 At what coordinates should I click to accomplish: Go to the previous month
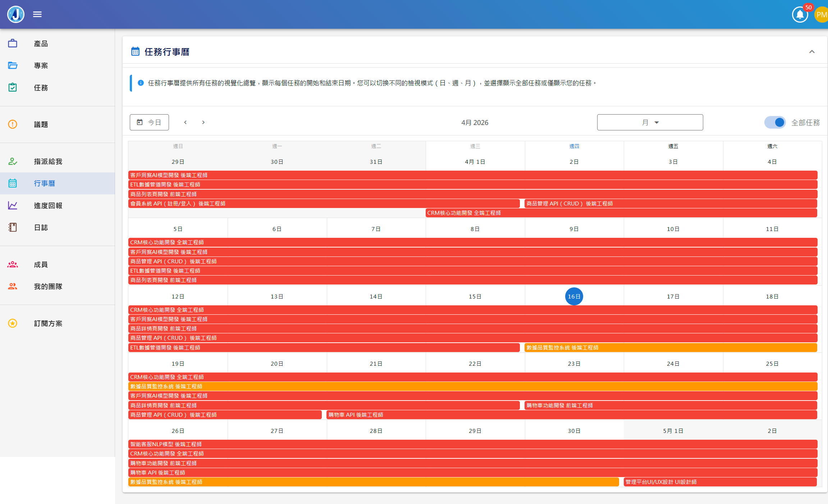[x=186, y=122]
